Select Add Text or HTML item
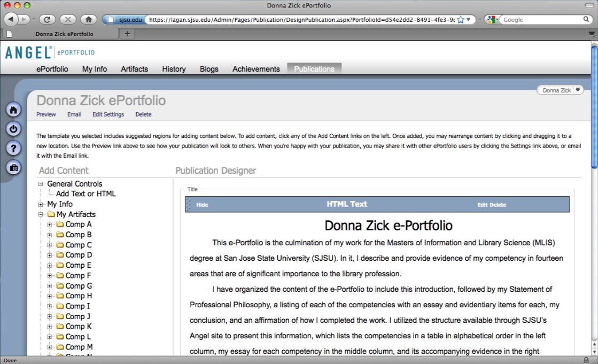Screen dimensions: 598x364 (x=86, y=194)
